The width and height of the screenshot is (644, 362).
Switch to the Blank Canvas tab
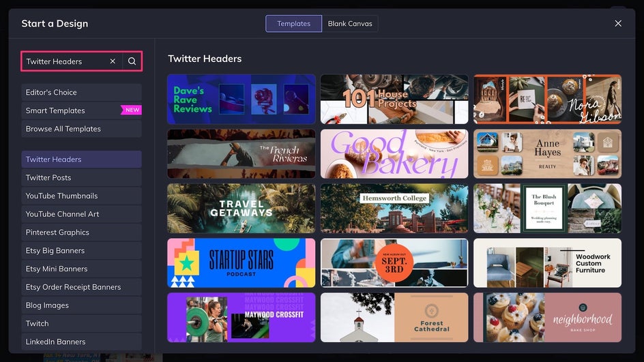click(350, 23)
